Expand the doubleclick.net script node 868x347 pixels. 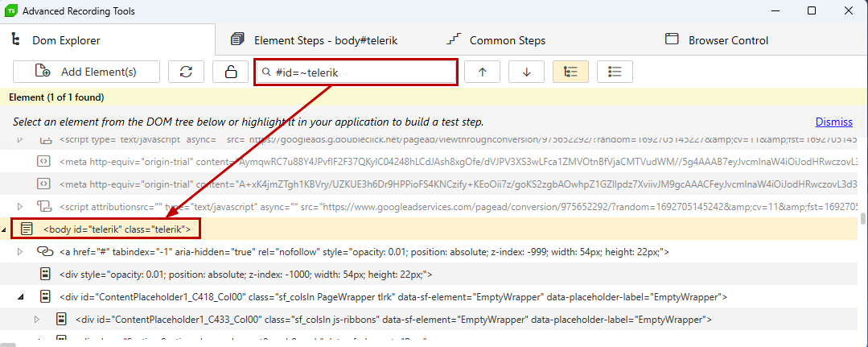pos(20,140)
